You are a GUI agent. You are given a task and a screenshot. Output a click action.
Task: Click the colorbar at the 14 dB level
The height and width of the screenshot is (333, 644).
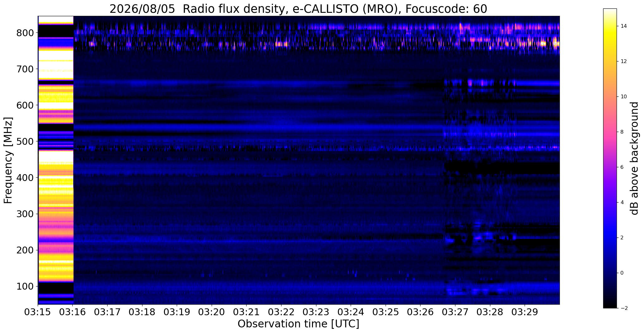click(610, 26)
